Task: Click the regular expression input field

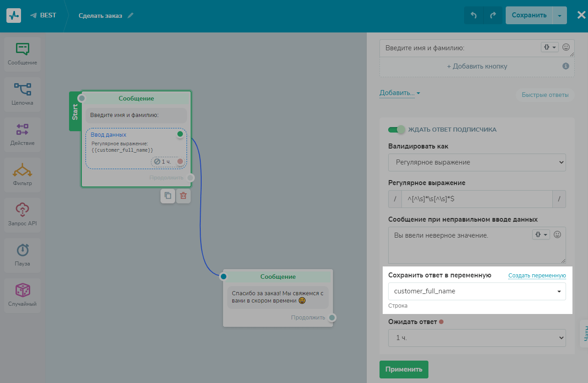Action: pos(476,199)
